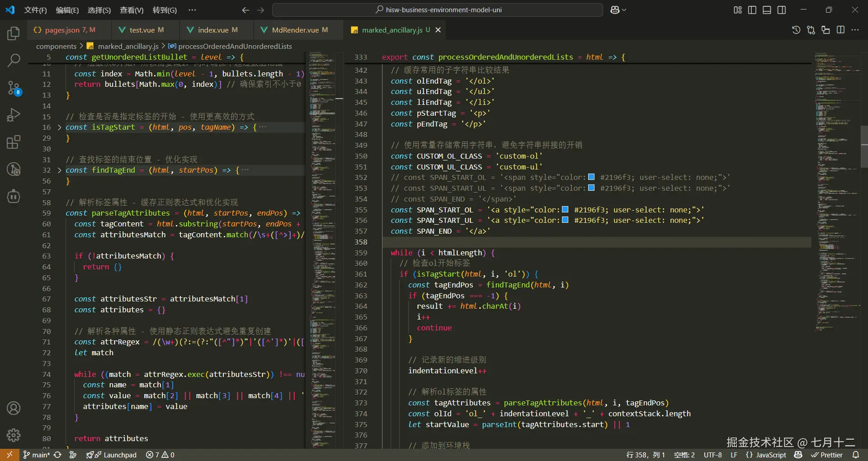The width and height of the screenshot is (868, 461).
Task: Open the Manage settings gear
Action: (x=14, y=435)
